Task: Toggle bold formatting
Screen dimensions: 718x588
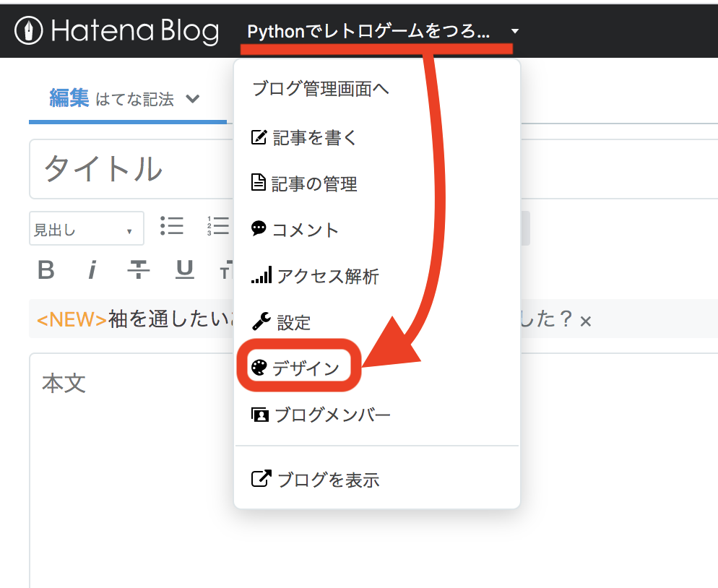Action: click(46, 269)
